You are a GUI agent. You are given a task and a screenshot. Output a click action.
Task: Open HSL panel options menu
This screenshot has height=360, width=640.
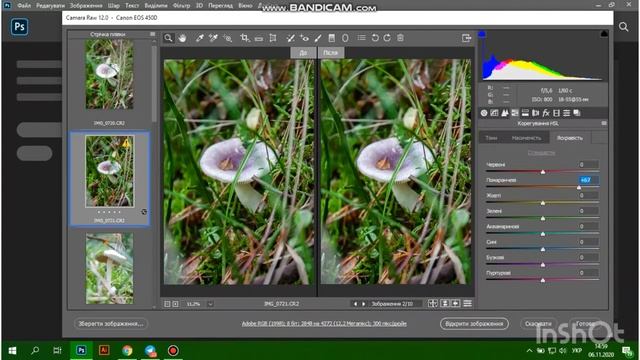coord(604,123)
